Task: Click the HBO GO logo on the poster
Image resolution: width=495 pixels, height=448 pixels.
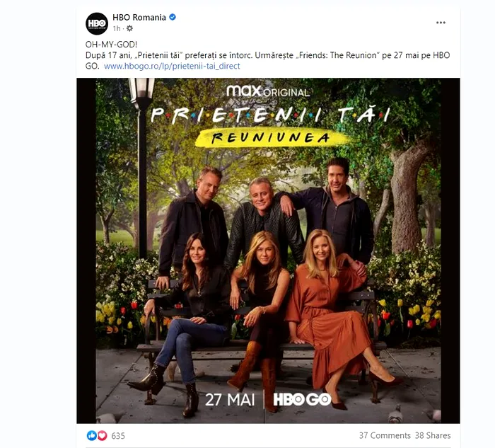Action: point(302,399)
